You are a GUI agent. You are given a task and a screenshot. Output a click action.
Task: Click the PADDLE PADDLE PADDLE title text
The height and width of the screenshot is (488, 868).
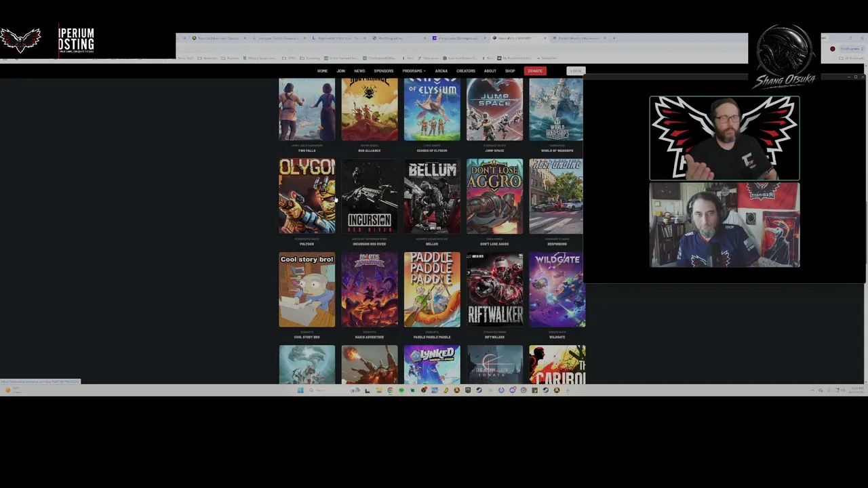tap(432, 337)
